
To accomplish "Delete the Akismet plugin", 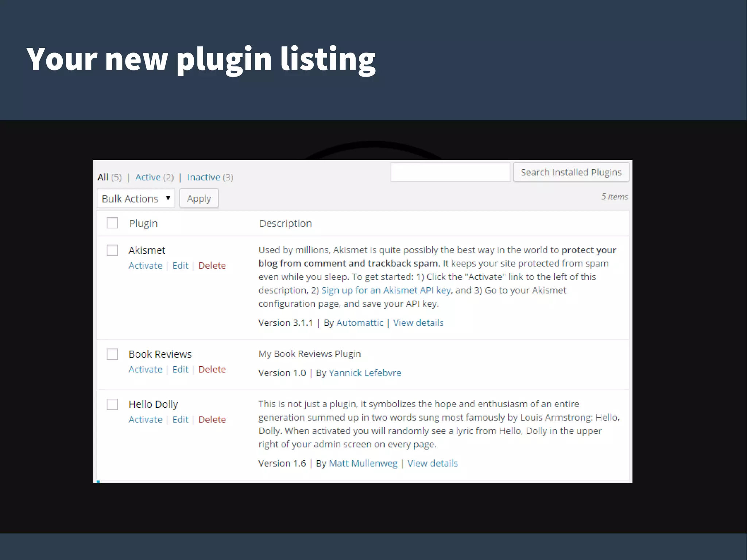I will [212, 266].
